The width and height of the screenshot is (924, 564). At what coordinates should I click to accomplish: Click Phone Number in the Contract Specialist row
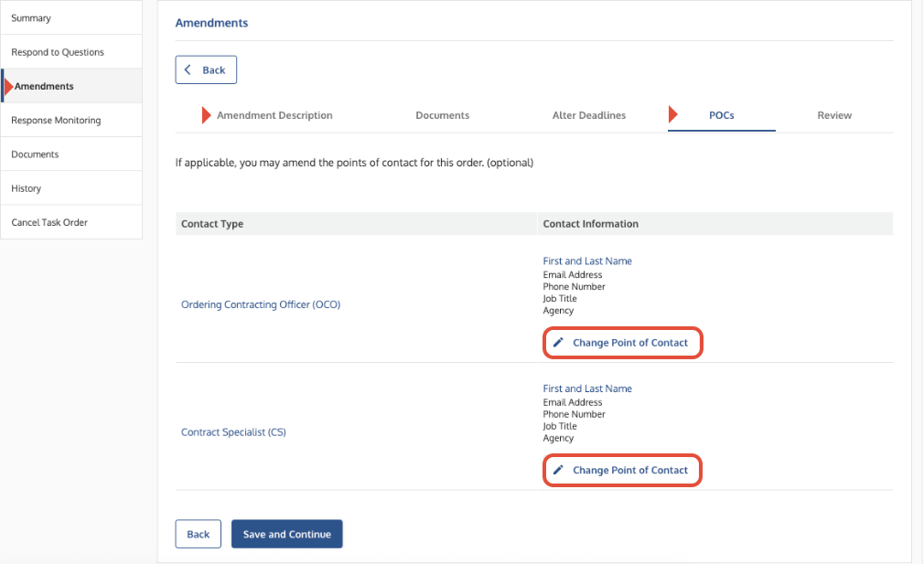574,414
